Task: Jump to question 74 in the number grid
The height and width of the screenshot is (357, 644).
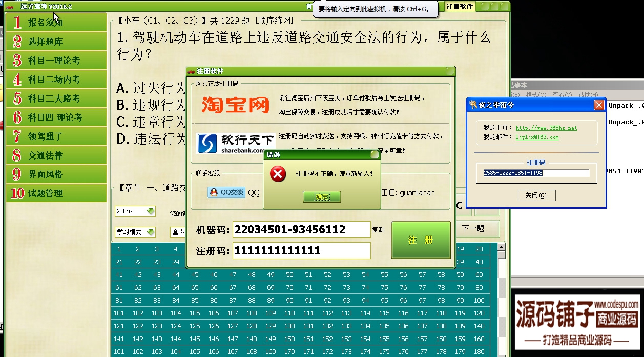Action: pyautogui.click(x=365, y=288)
